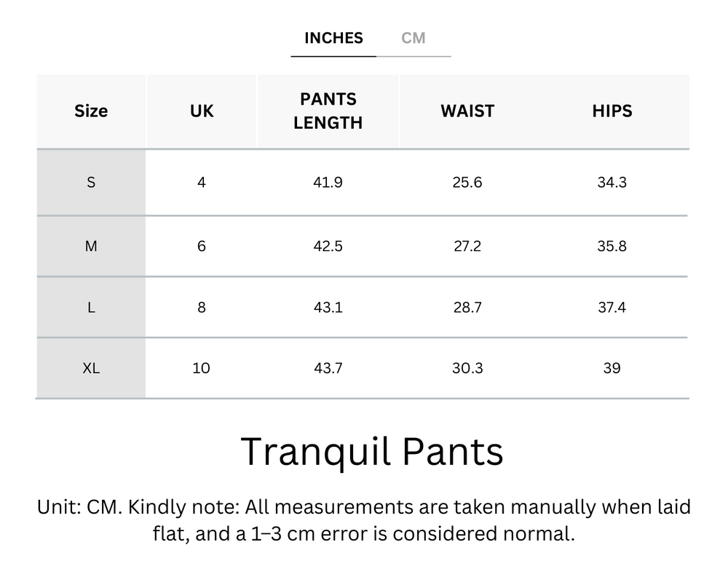Screen dimensions: 728x577
Task: Click the waist value 30.3
Action: point(467,368)
